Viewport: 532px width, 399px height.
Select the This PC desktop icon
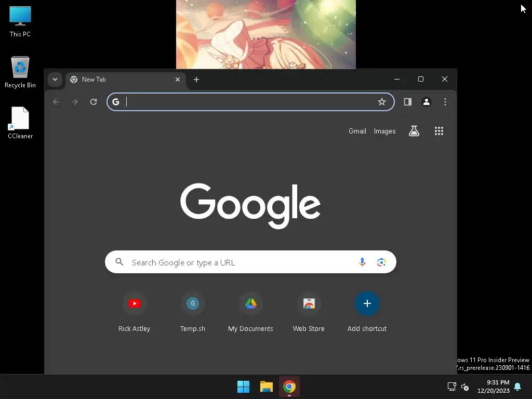[20, 21]
